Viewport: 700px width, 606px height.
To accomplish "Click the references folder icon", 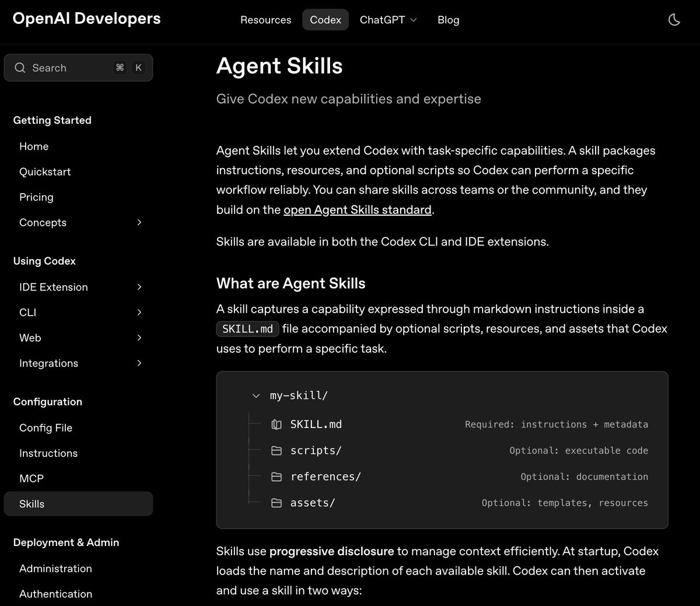I will 276,477.
